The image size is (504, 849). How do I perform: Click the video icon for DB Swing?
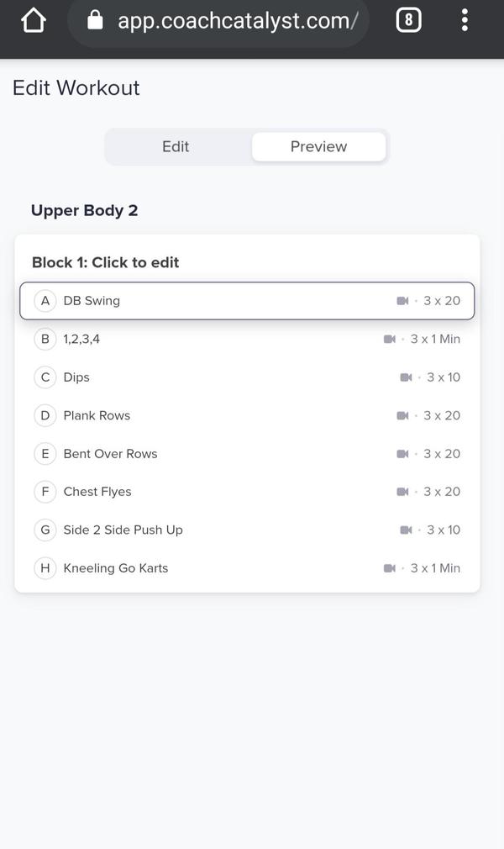(402, 301)
